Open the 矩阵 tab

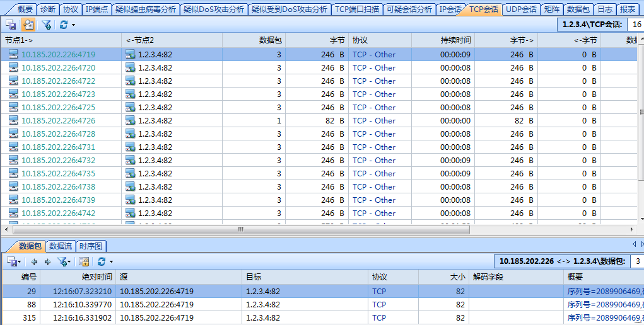pos(552,9)
